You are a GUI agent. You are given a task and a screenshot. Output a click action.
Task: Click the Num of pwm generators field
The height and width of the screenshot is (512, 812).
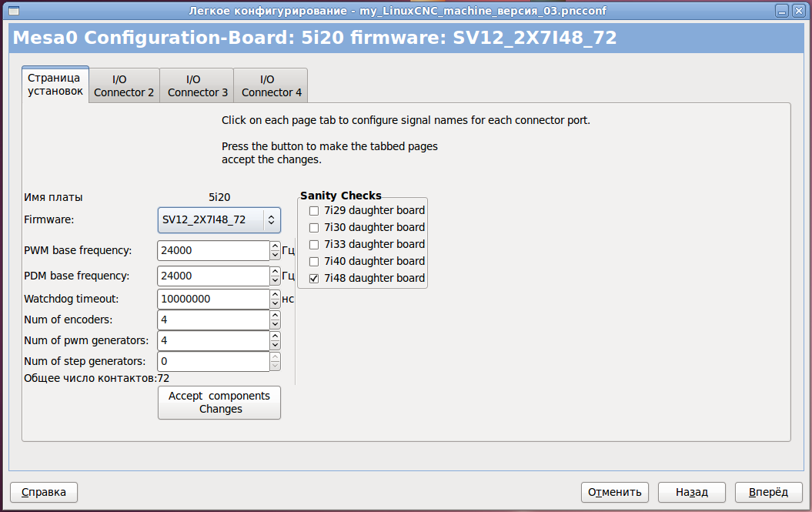tap(213, 340)
